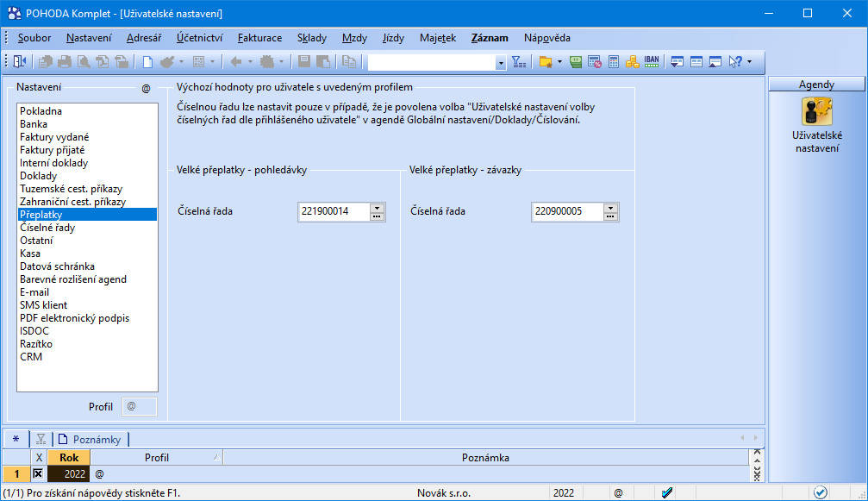Open print preview via the magnifier-page icon
The image size is (868, 501).
(x=84, y=61)
